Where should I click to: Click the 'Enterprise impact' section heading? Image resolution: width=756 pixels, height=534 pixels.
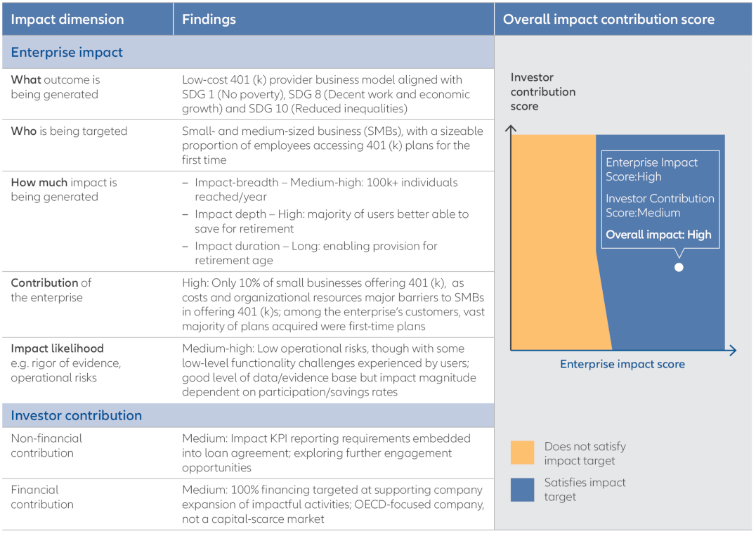(67, 53)
